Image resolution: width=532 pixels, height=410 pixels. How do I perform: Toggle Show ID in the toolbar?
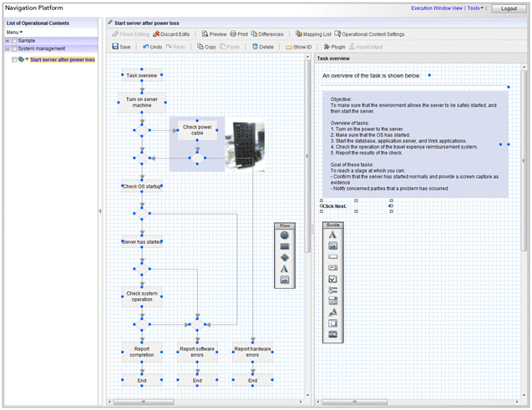point(298,47)
